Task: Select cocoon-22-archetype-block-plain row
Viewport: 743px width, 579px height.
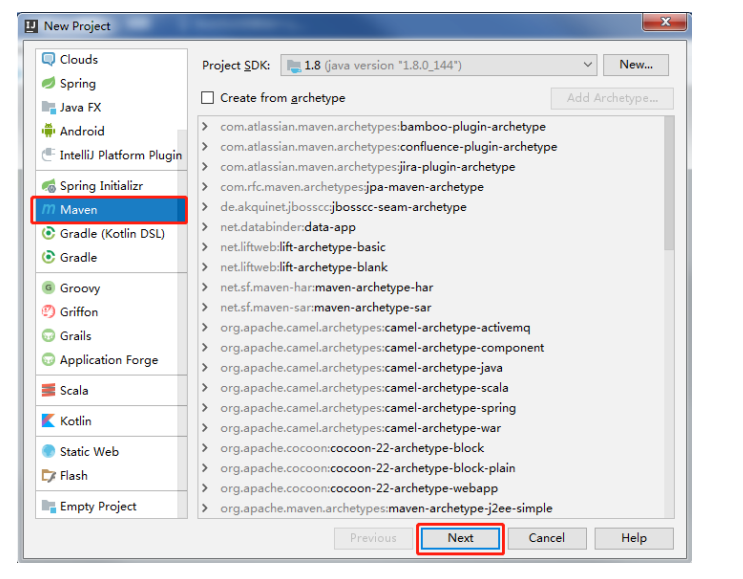Action: pos(431,468)
